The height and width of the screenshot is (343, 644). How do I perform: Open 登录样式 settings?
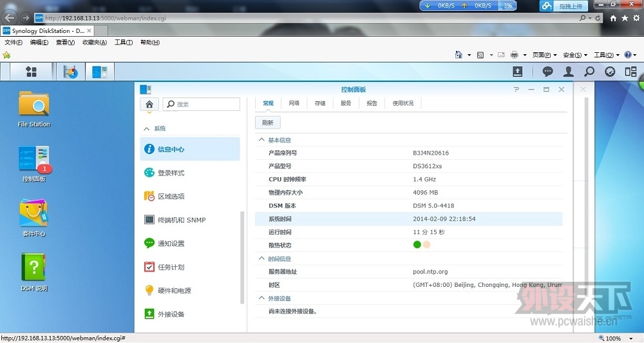(190, 173)
